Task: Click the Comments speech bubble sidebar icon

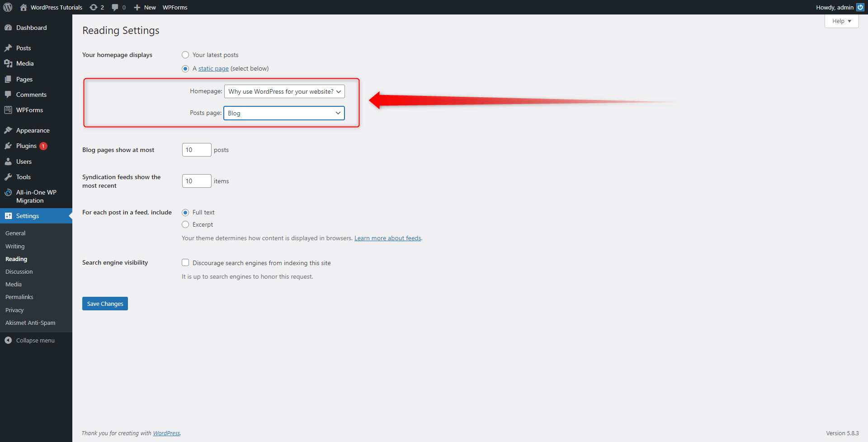Action: (x=8, y=95)
